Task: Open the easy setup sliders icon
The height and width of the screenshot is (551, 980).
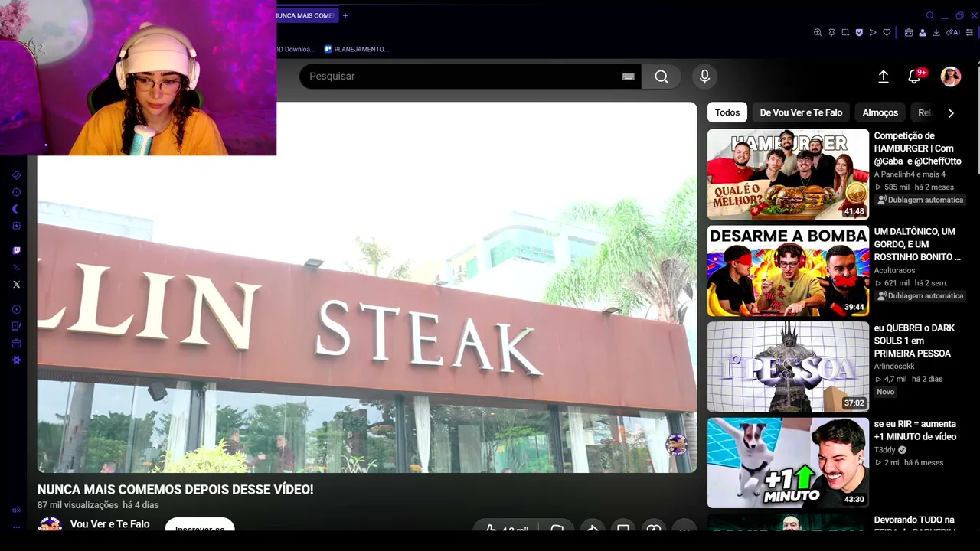Action: point(970,33)
